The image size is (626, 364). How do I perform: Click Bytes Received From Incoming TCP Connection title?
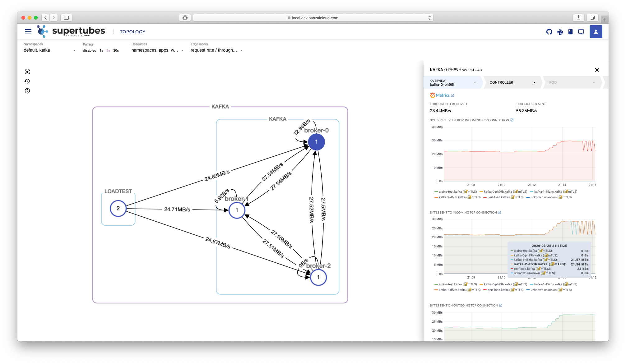(x=469, y=120)
